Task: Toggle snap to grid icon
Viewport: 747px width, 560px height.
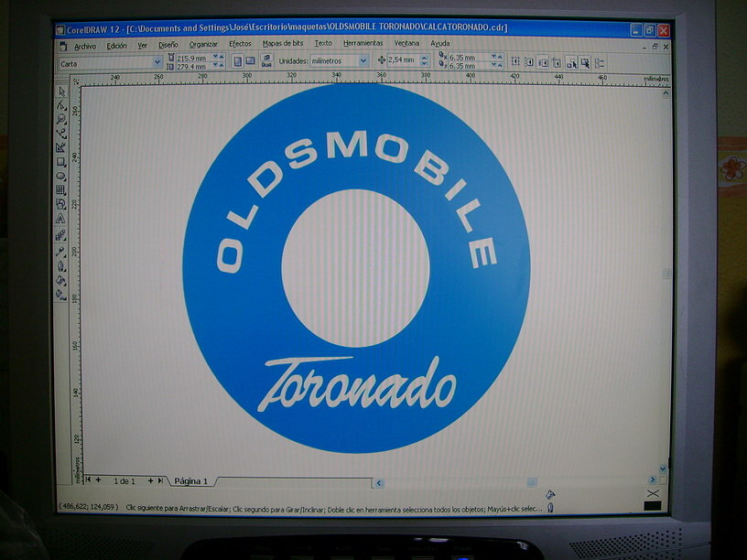Action: [515, 61]
